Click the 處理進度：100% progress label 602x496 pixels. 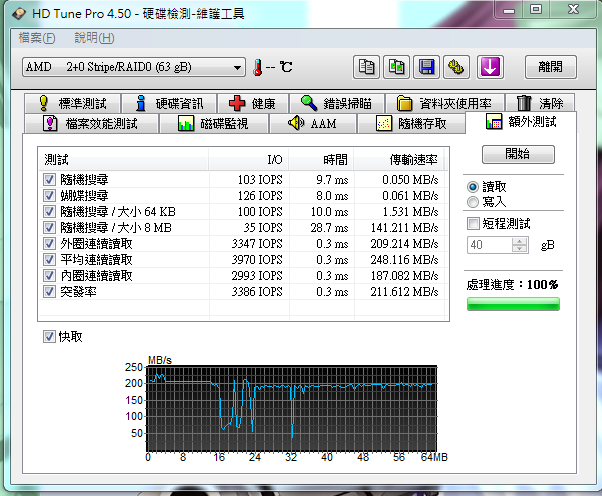(x=513, y=284)
